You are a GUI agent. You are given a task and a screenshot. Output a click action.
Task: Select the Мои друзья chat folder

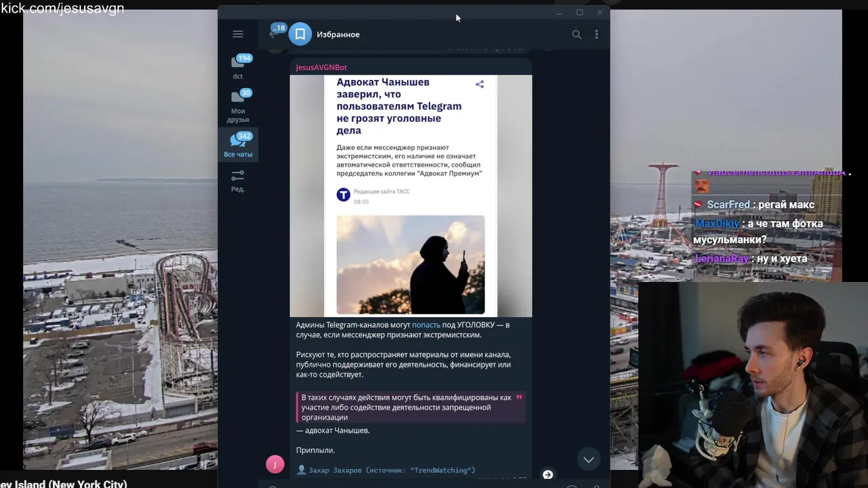[x=238, y=106]
